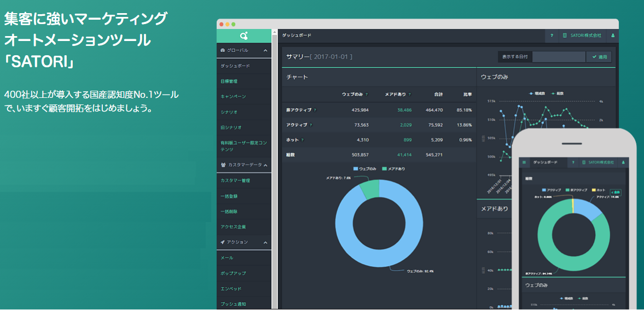Collapse the グローバル sidebar section

[x=265, y=50]
